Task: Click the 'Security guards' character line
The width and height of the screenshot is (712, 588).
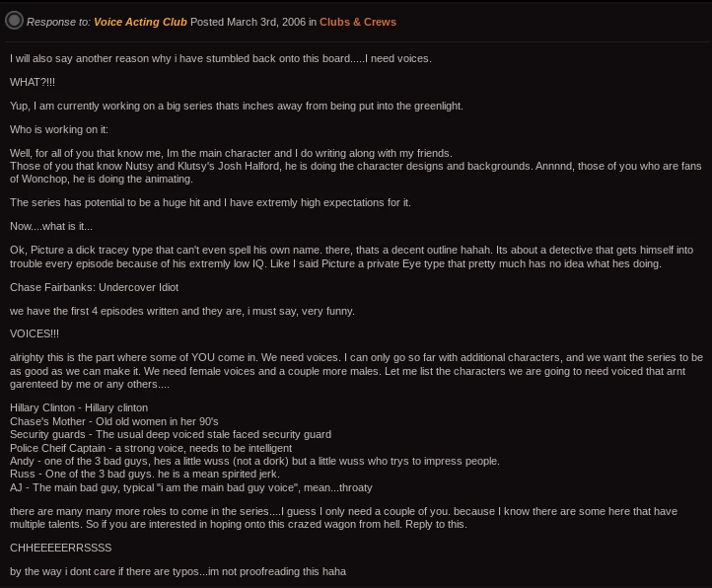Action: [170, 434]
